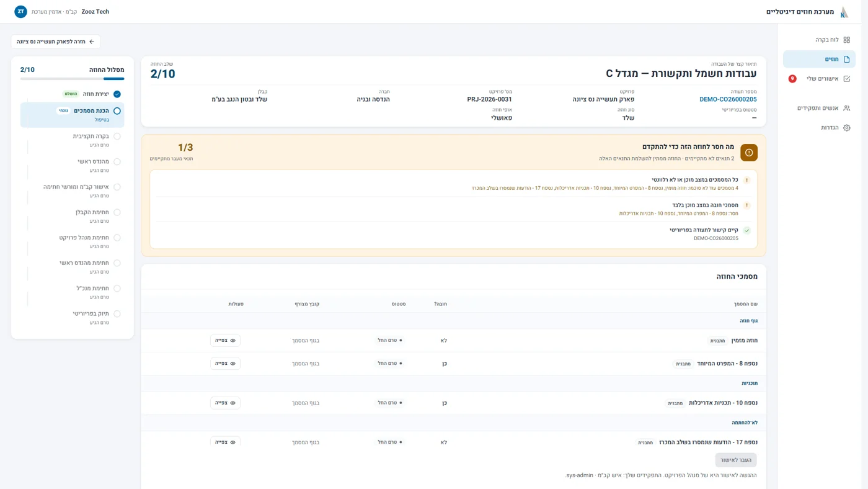Click the contract title עבודות חשמל ותקשורת
This screenshot has height=489, width=868.
tap(681, 74)
